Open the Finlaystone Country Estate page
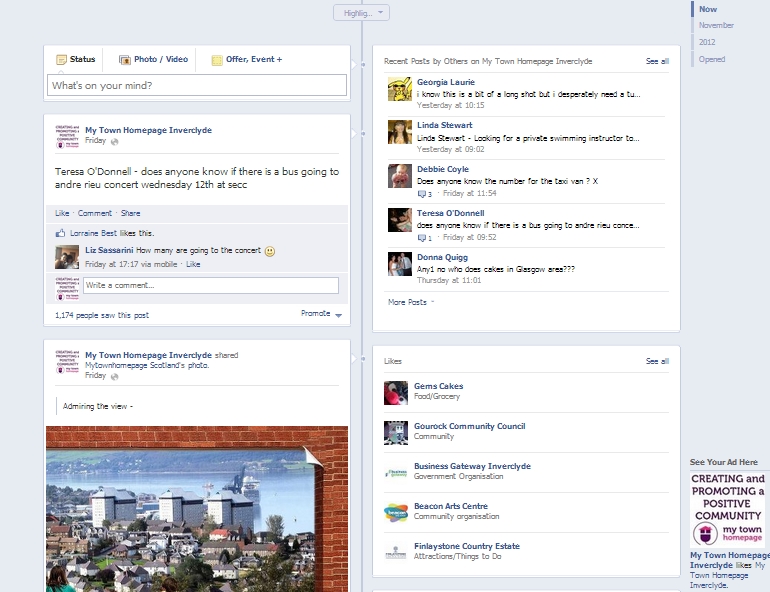 click(467, 546)
